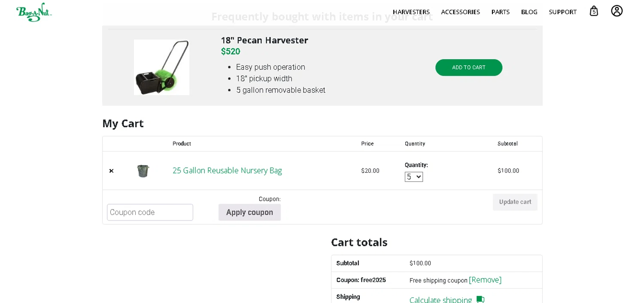Click the "Free shipping coupon" text

point(438,280)
